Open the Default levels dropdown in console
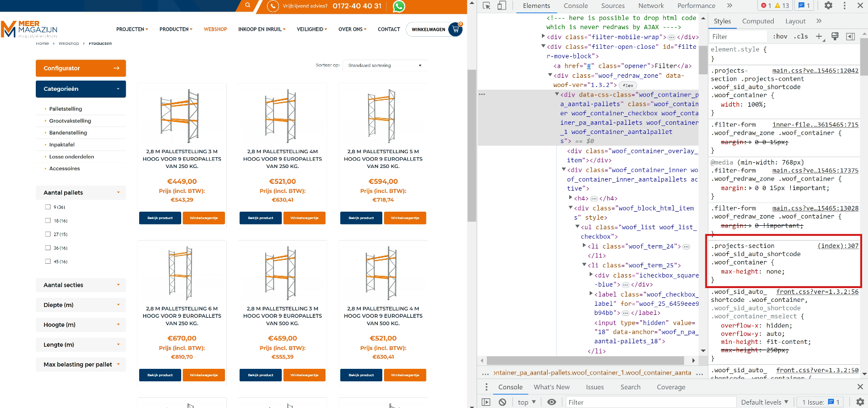The image size is (868, 408). point(765,402)
